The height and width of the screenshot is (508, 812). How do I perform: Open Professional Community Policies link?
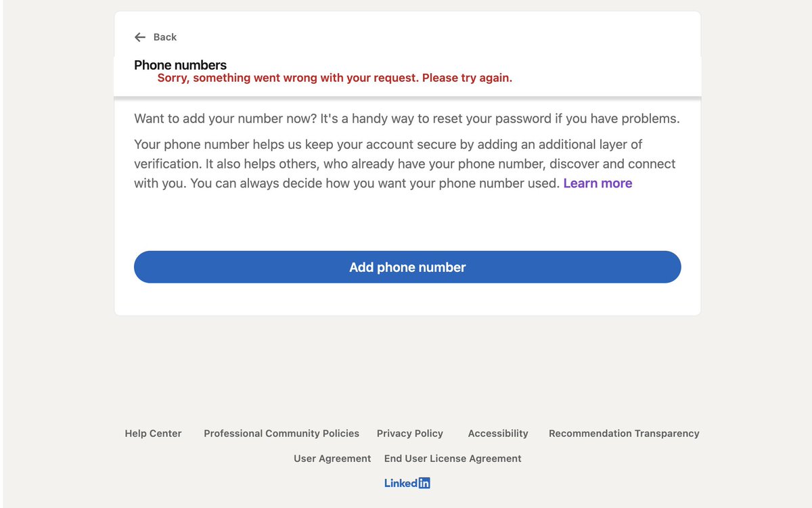click(x=281, y=434)
